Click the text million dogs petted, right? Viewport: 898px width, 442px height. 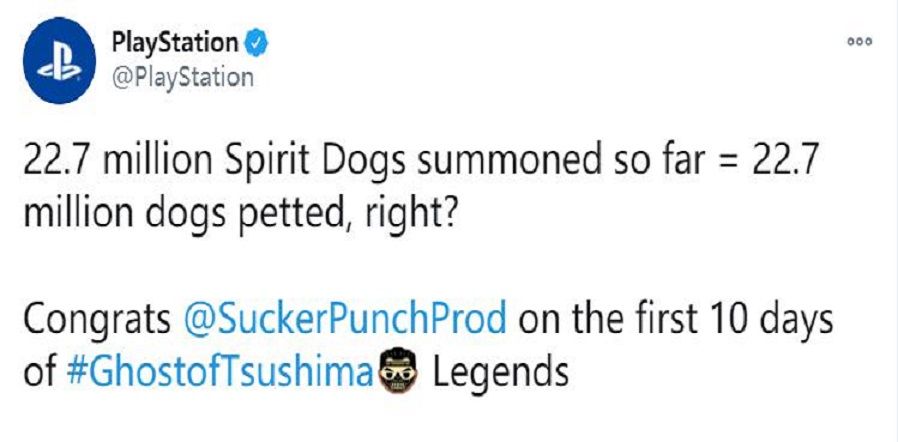(239, 214)
